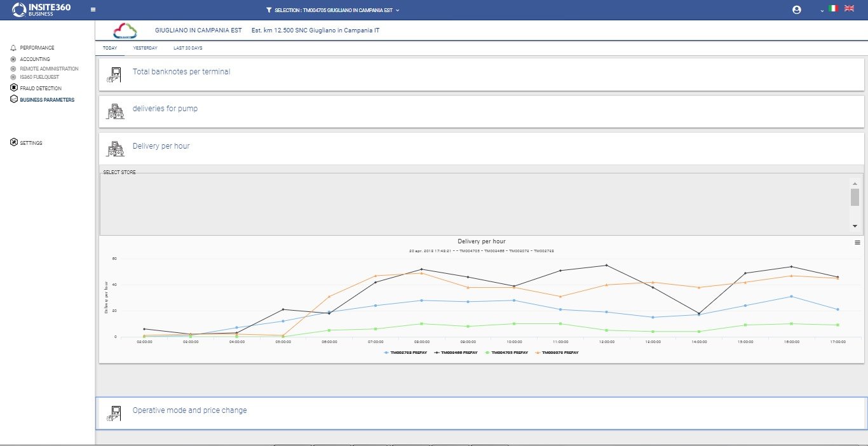
Task: Click the INSITE360 Business logo
Action: tap(42, 10)
